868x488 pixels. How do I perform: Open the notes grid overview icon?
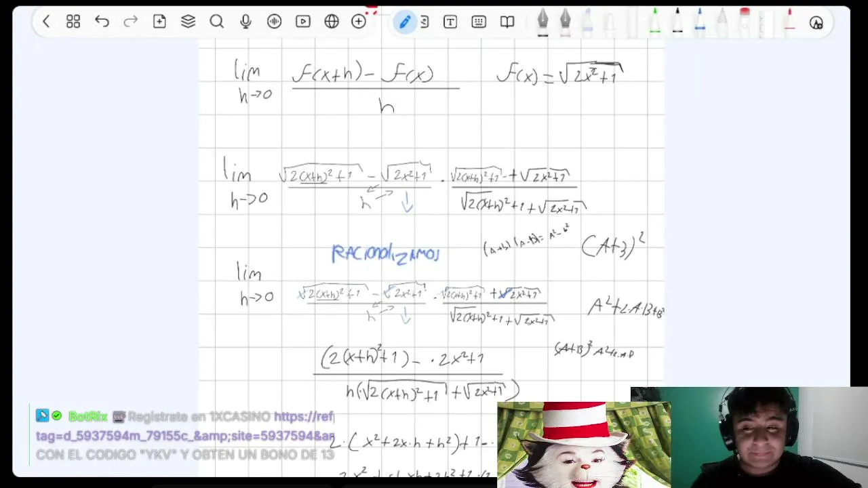73,22
